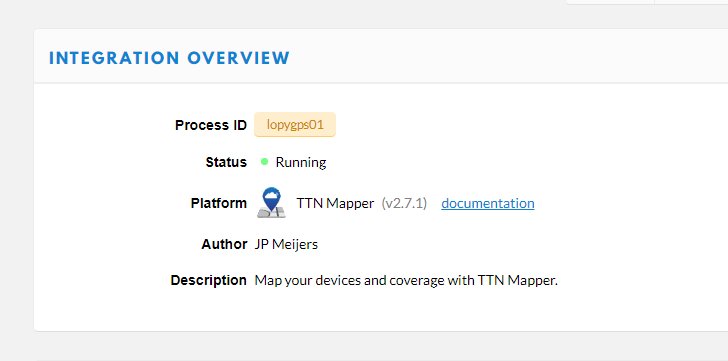The width and height of the screenshot is (728, 361).
Task: Click the Status label
Action: [226, 162]
